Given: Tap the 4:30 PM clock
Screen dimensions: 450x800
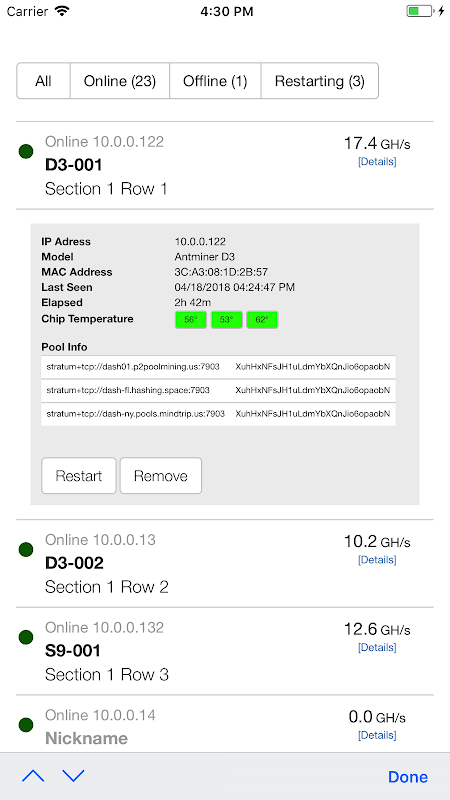Looking at the screenshot, I should click(x=227, y=12).
